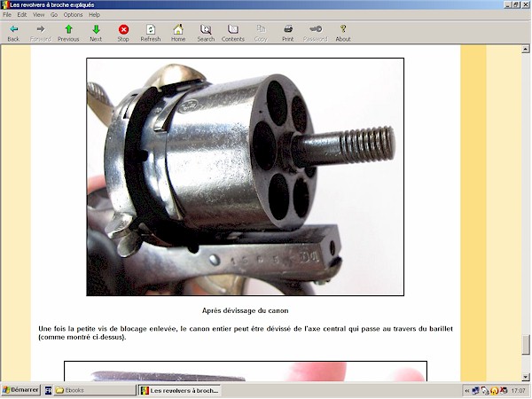
Task: Click the red X tray icon
Action: point(504,391)
